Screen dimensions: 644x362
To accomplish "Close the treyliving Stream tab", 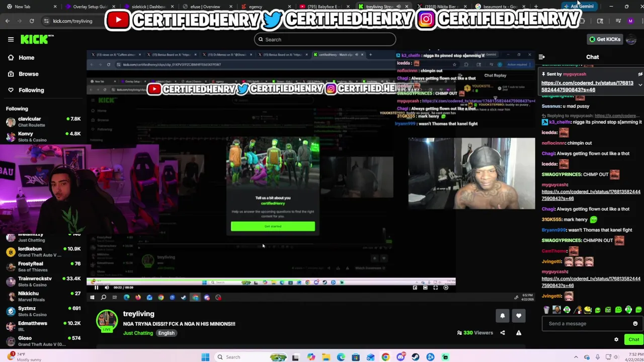I will click(407, 7).
